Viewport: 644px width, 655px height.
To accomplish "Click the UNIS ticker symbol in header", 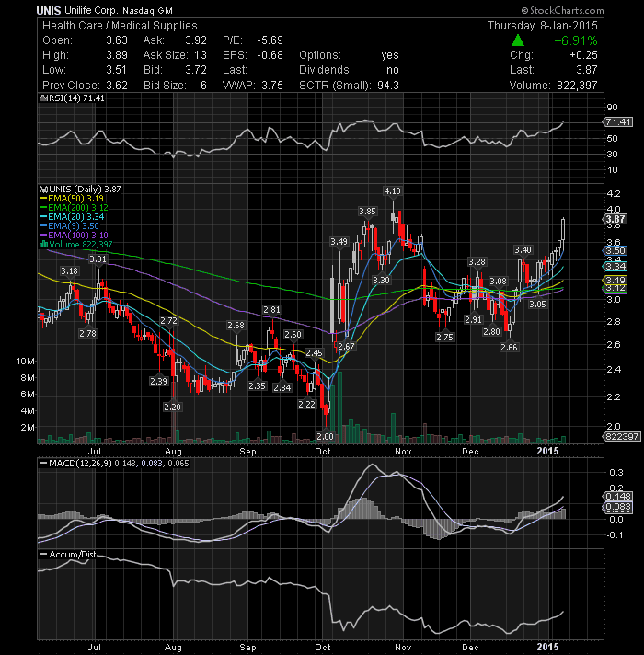I will point(49,10).
